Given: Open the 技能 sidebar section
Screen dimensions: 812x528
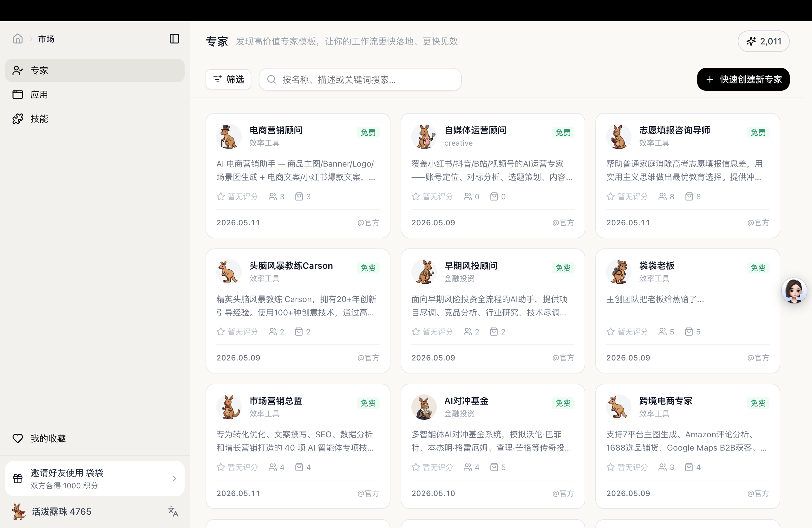Looking at the screenshot, I should click(x=95, y=119).
